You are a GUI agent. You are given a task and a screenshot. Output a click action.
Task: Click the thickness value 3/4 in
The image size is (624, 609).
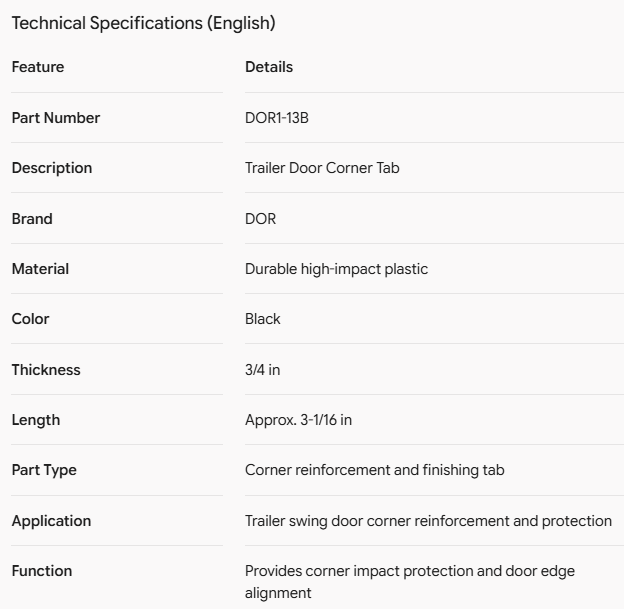point(263,370)
